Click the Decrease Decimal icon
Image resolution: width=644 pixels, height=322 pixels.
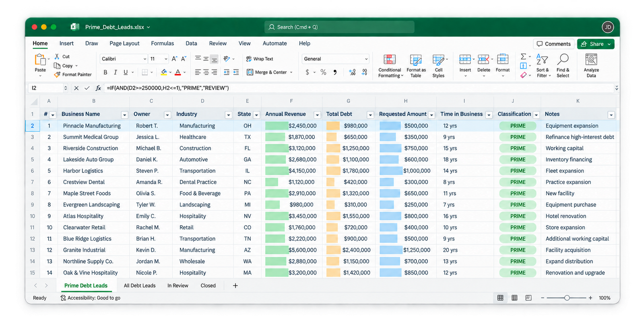click(364, 72)
